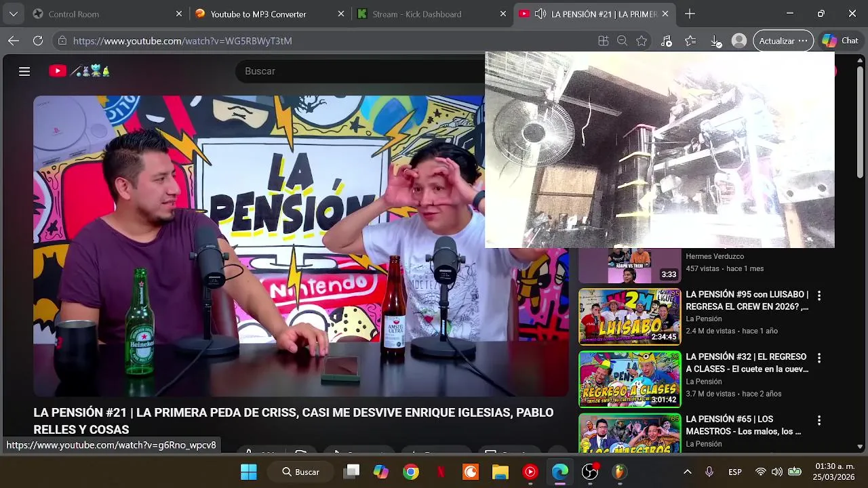Viewport: 868px width, 488px height.
Task: Click the scrollbar down arrow
Action: point(861,447)
